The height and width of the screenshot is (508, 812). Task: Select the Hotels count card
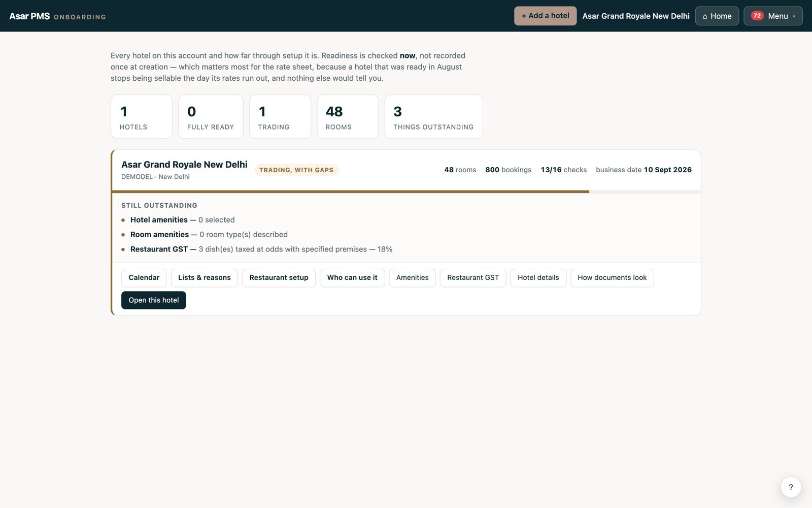point(142,116)
